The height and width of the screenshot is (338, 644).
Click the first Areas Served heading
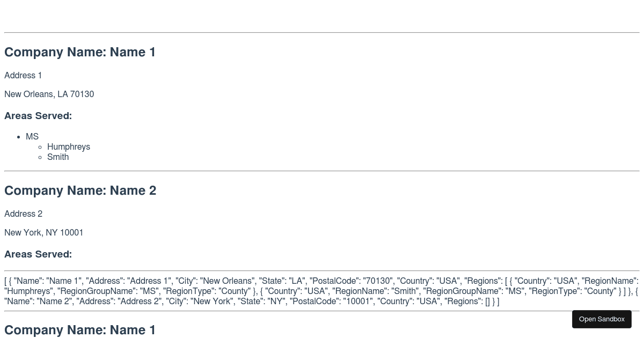click(x=38, y=116)
